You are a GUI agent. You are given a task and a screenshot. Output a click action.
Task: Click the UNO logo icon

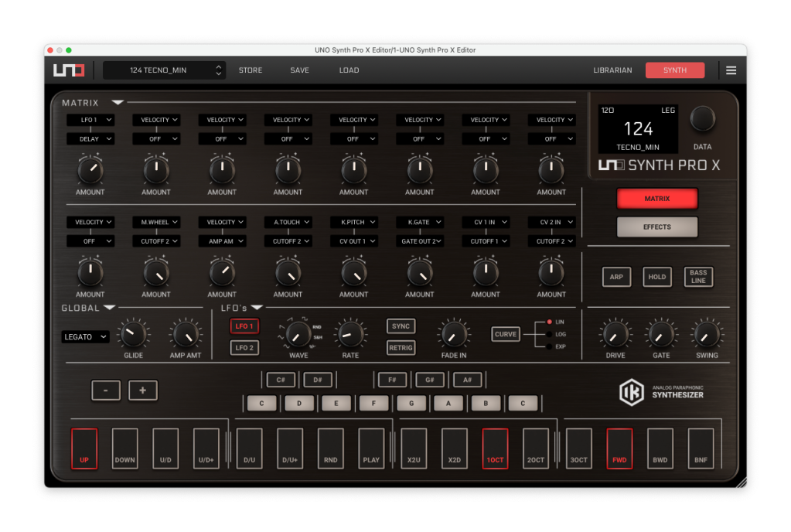pyautogui.click(x=69, y=70)
